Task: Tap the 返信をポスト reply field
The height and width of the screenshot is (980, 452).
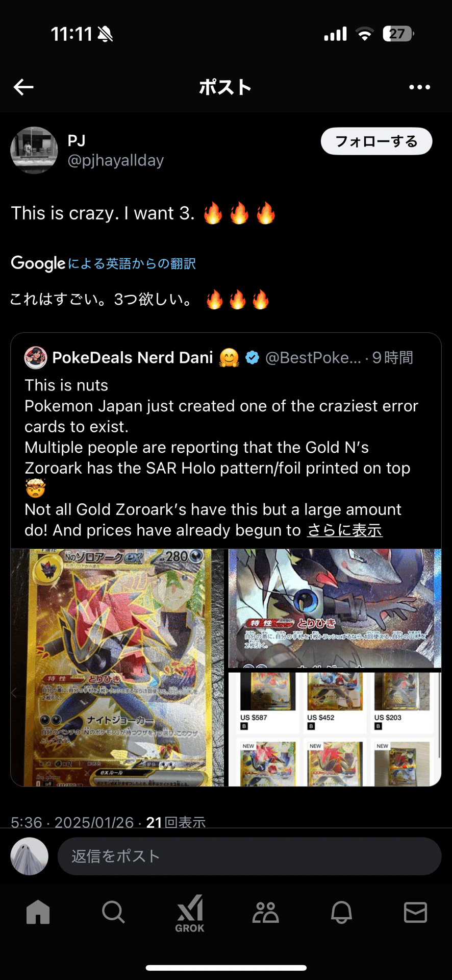Action: [x=249, y=856]
